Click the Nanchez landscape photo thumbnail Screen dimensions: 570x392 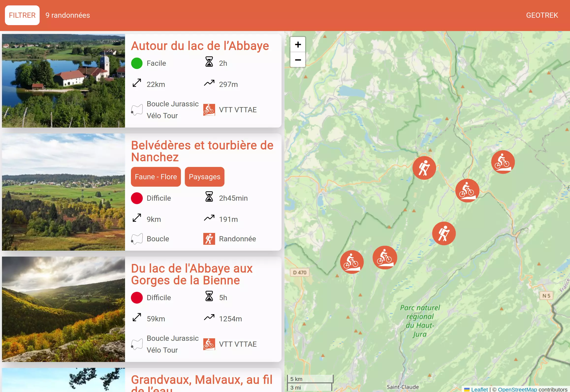point(63,192)
